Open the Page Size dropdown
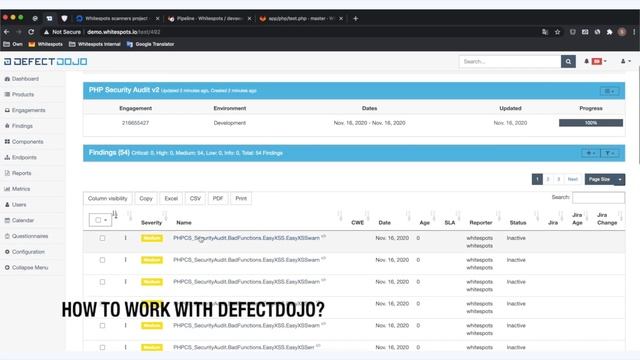640x360 pixels. click(604, 179)
